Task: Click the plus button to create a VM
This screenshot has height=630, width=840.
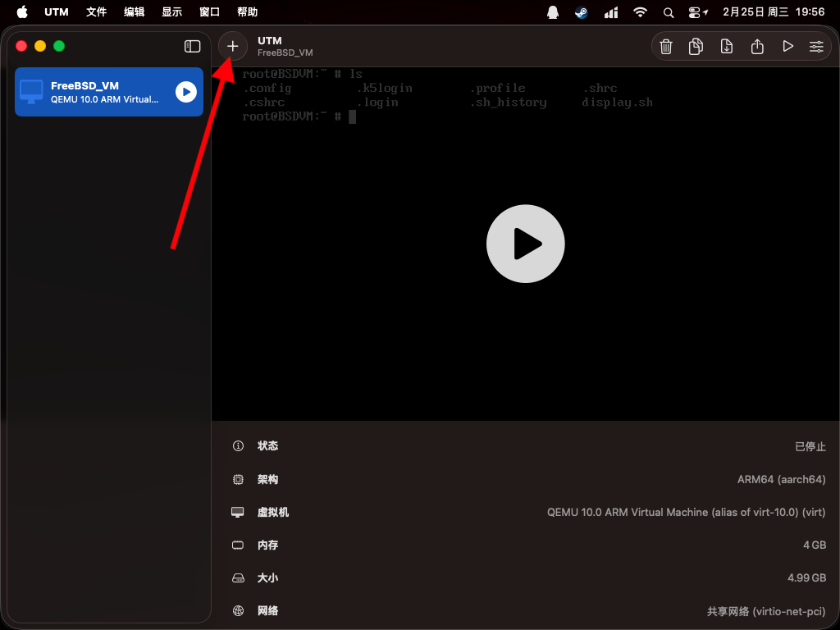Action: tap(232, 46)
